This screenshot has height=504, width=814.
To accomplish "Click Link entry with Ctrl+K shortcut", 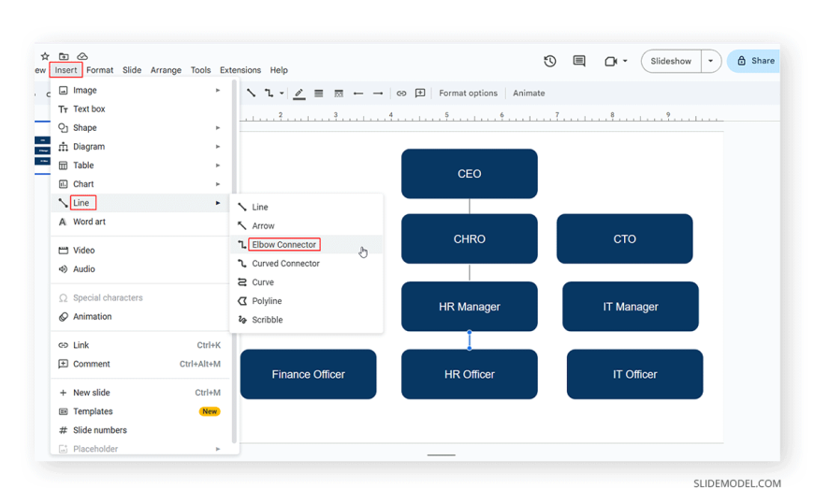I will [x=140, y=345].
